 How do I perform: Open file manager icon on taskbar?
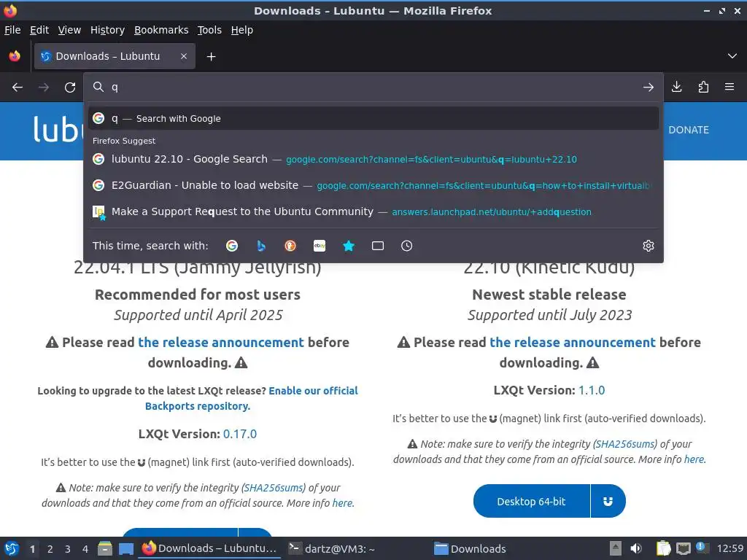click(x=105, y=548)
